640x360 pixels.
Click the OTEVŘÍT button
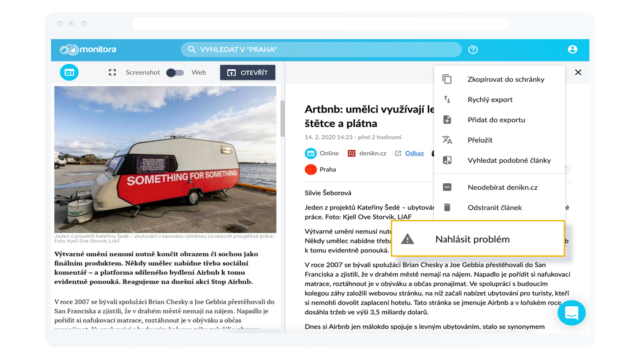(x=247, y=73)
